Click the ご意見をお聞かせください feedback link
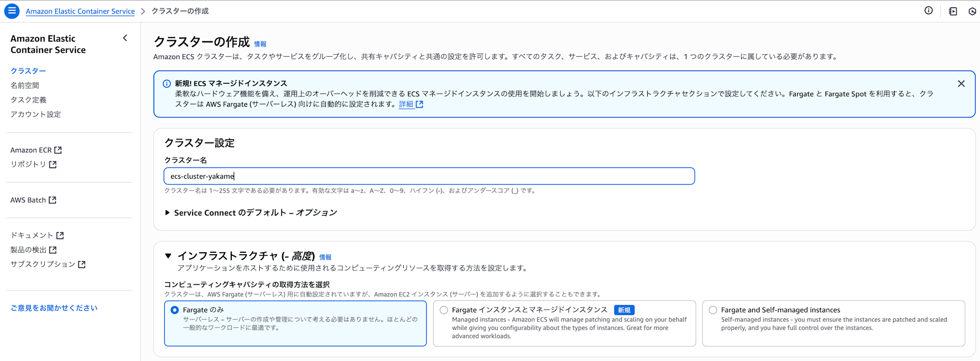Image resolution: width=980 pixels, height=361 pixels. (54, 308)
